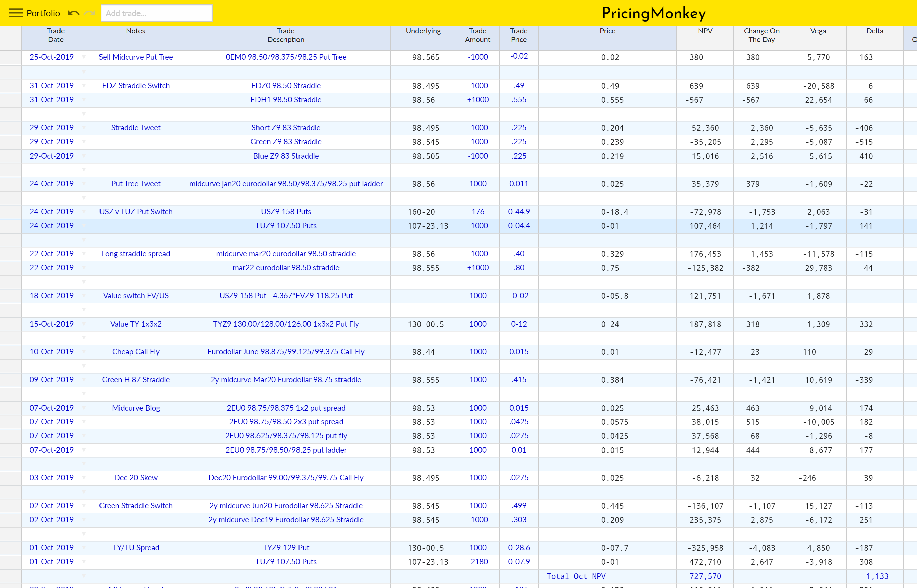Open date dropdown beside Short Z9 83 Straddle
This screenshot has width=917, height=588.
pos(84,128)
